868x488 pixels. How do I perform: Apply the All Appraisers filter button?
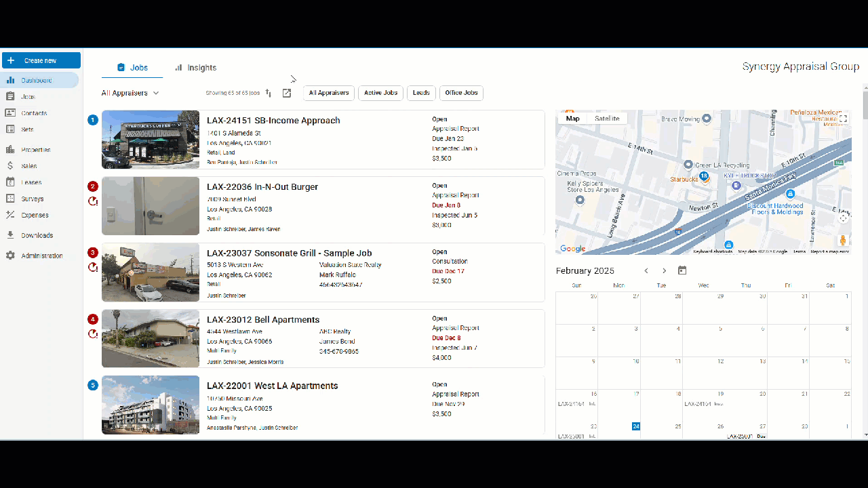click(x=329, y=93)
